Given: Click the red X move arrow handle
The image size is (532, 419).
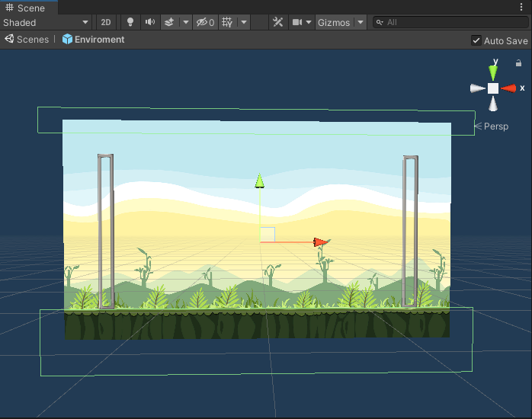Looking at the screenshot, I should pyautogui.click(x=320, y=242).
